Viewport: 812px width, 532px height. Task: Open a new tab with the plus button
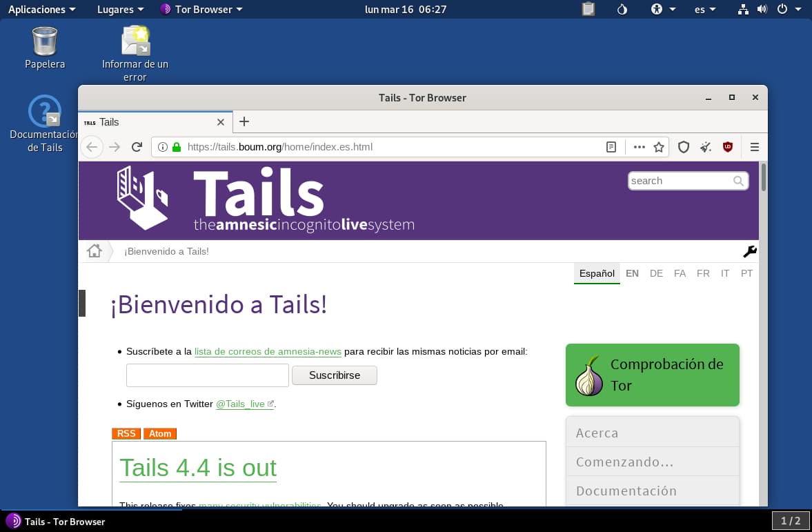244,121
